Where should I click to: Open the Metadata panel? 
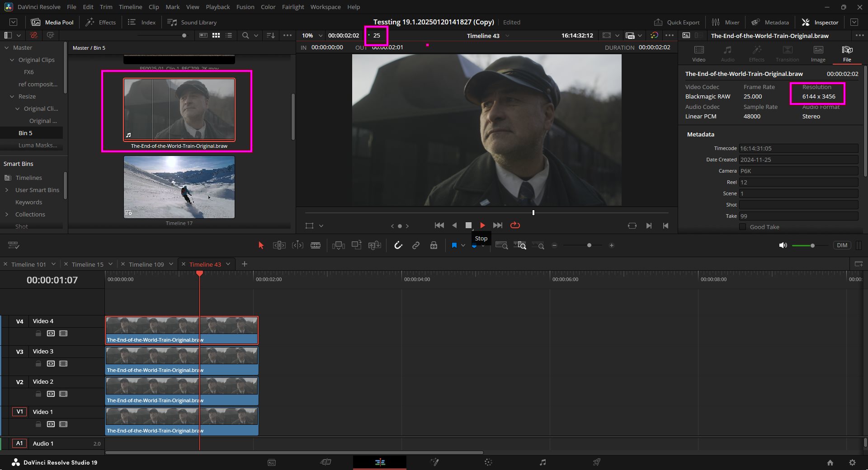coord(770,22)
